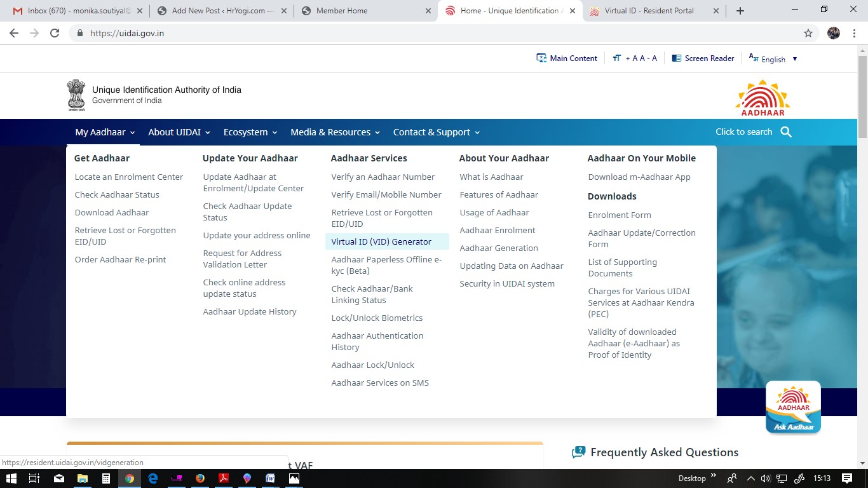Open Download Aadhaar link

pyautogui.click(x=112, y=212)
